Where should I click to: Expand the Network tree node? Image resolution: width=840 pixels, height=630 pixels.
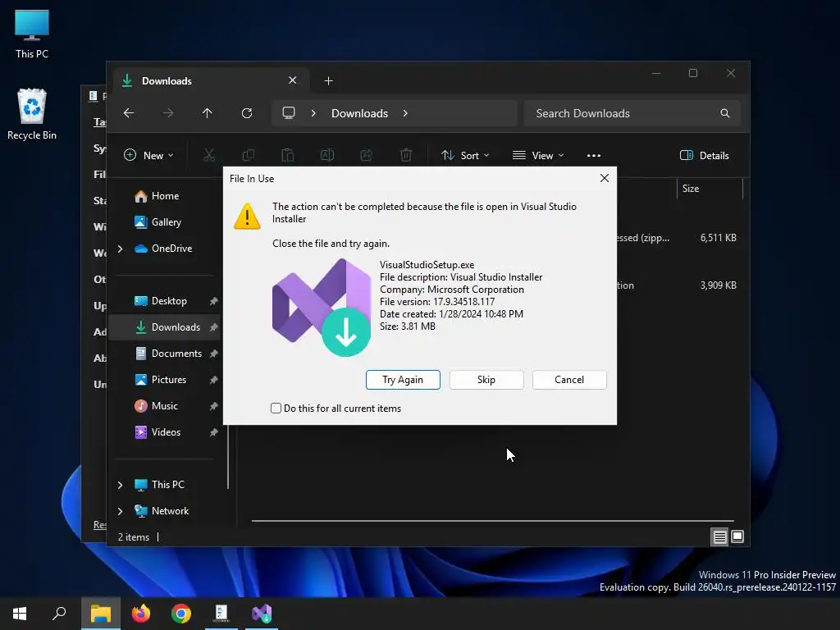(120, 511)
